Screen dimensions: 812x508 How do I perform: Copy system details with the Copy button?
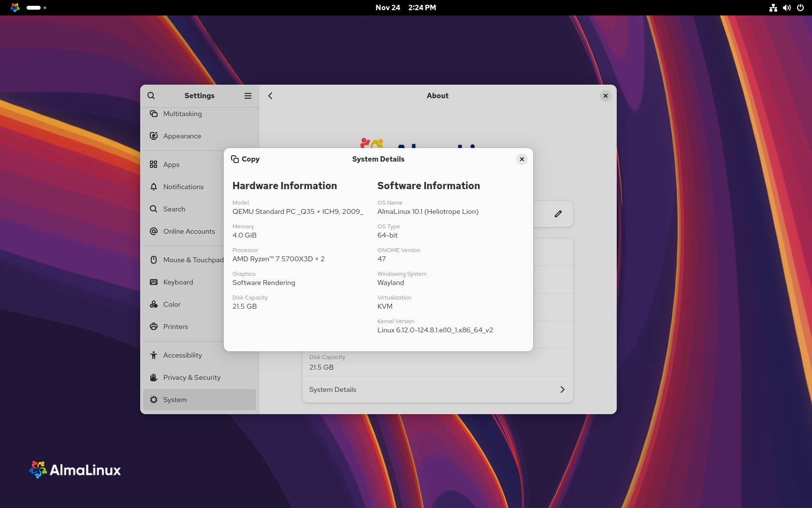[245, 159]
